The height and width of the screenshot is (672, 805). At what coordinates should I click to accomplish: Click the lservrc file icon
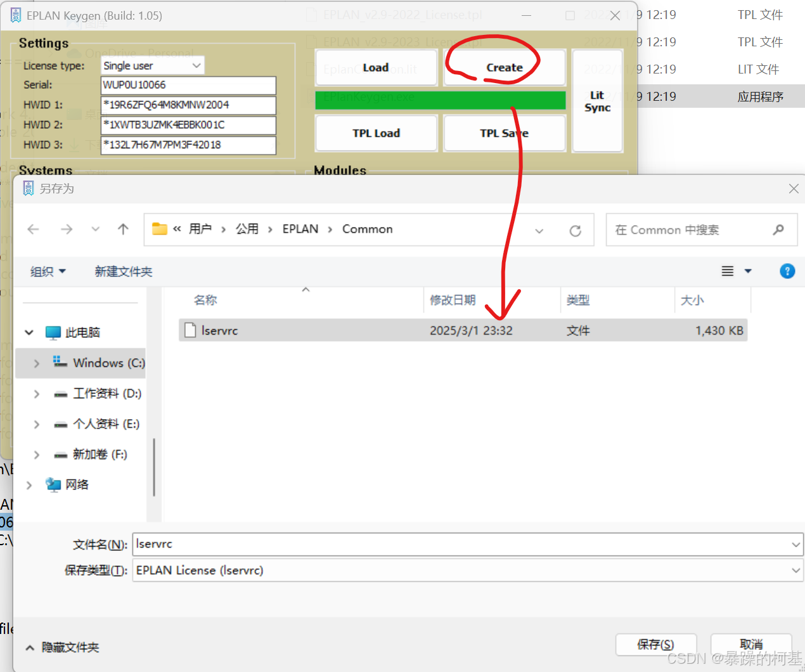point(190,330)
